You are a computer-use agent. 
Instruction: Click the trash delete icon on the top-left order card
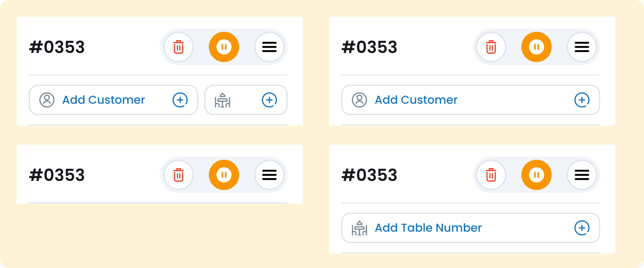(179, 47)
